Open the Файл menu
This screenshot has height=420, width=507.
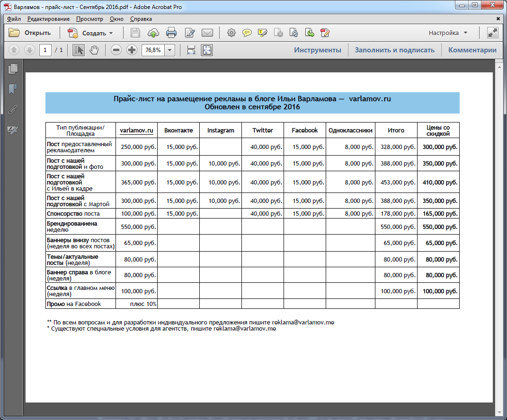click(14, 19)
